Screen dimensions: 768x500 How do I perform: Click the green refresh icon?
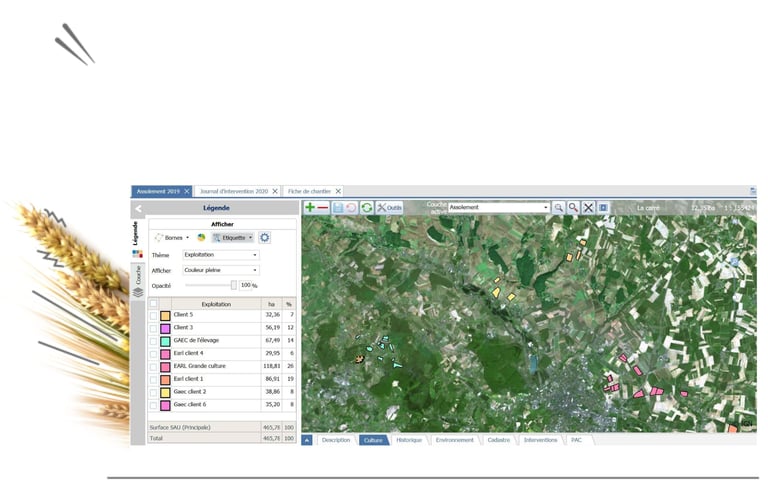[x=366, y=208]
